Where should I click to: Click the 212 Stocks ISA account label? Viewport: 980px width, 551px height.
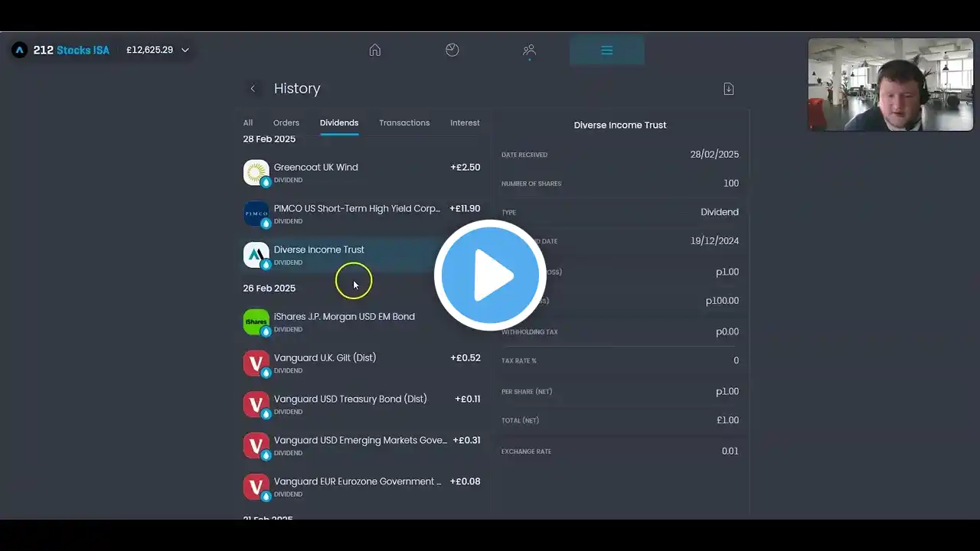pos(71,51)
